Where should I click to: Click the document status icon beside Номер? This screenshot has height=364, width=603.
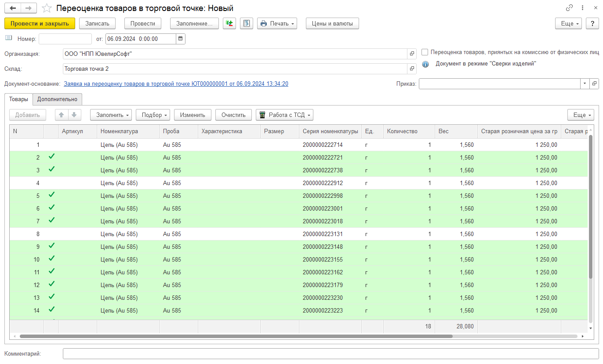coord(8,38)
